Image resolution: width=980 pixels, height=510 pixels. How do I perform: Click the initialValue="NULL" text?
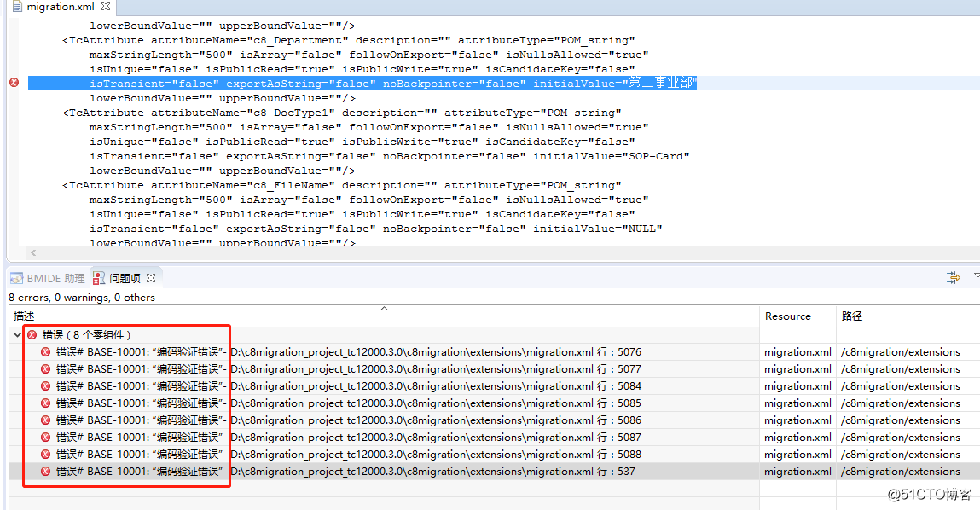(x=597, y=229)
